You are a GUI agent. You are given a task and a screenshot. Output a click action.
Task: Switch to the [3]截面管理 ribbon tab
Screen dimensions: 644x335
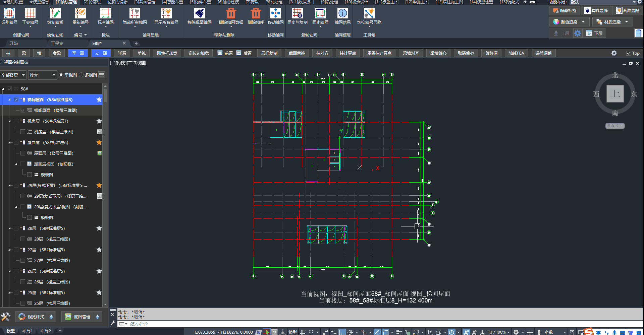[x=145, y=2]
